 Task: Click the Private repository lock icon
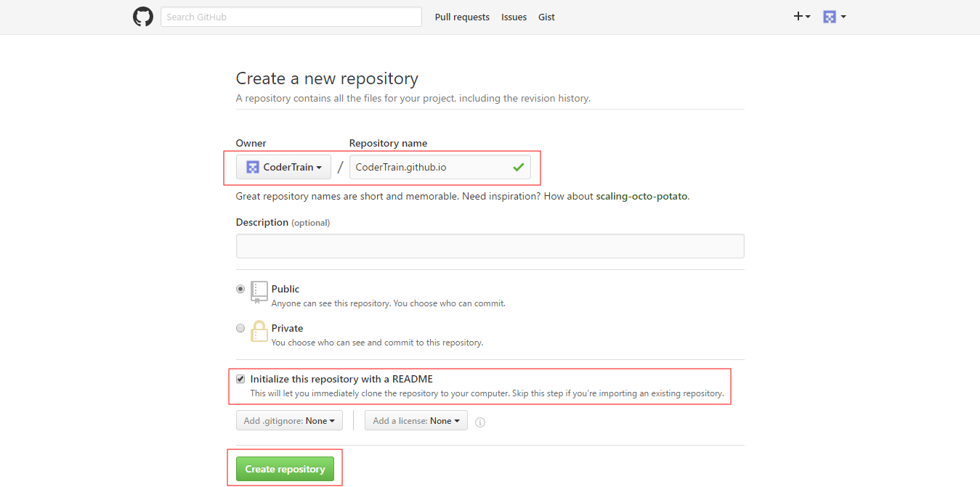[259, 331]
